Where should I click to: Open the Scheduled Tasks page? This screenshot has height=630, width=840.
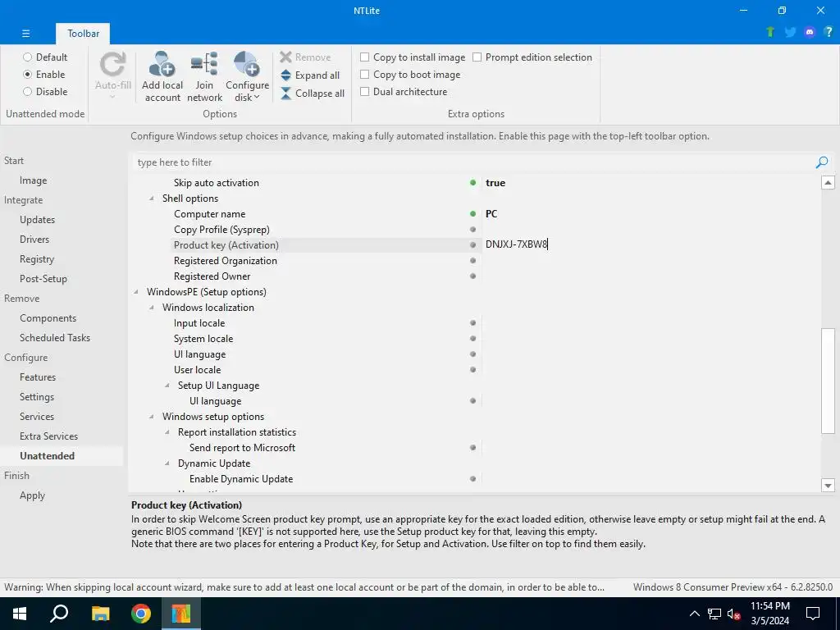point(55,337)
